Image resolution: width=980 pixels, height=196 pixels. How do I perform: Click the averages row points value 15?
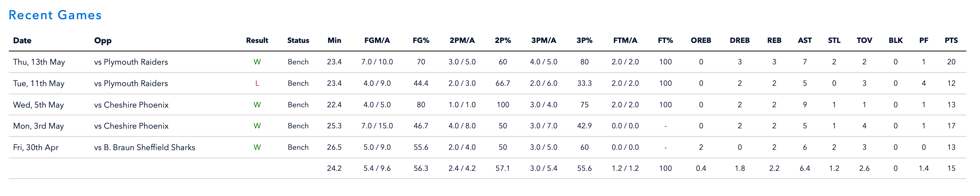951,168
